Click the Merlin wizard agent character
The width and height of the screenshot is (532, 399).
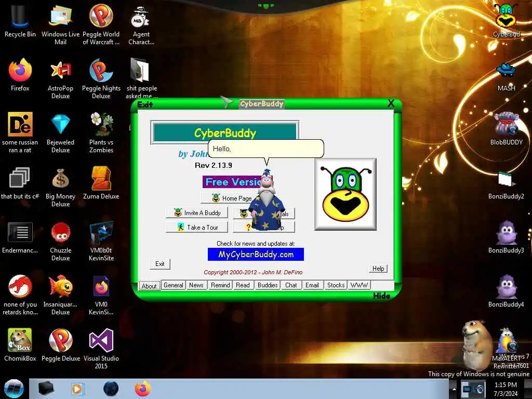click(x=267, y=200)
